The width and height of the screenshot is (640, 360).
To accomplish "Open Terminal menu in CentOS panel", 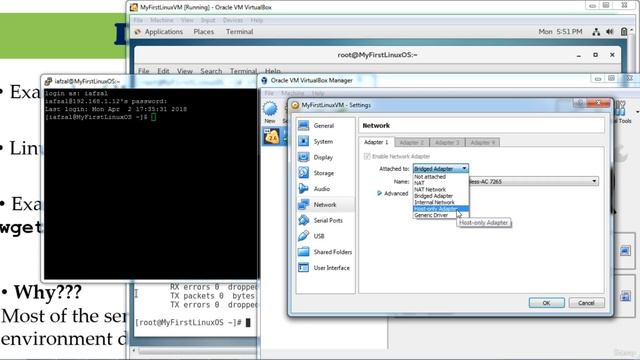I will coord(240,32).
